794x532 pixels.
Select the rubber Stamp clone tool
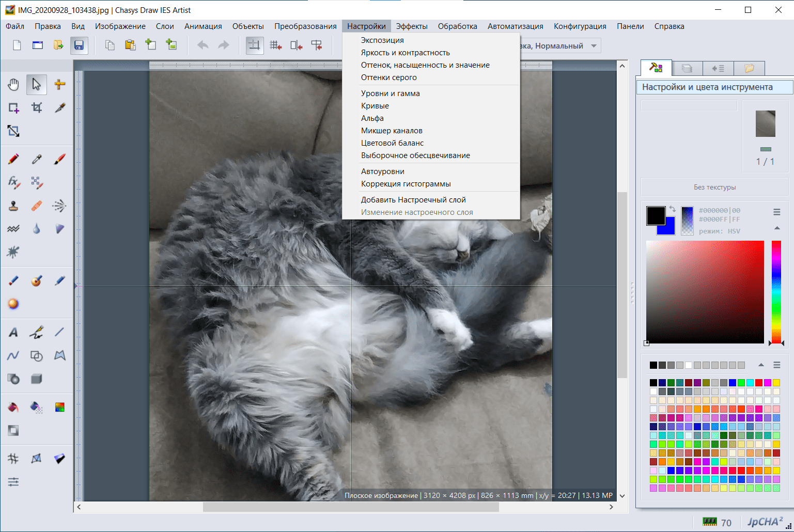(13, 206)
